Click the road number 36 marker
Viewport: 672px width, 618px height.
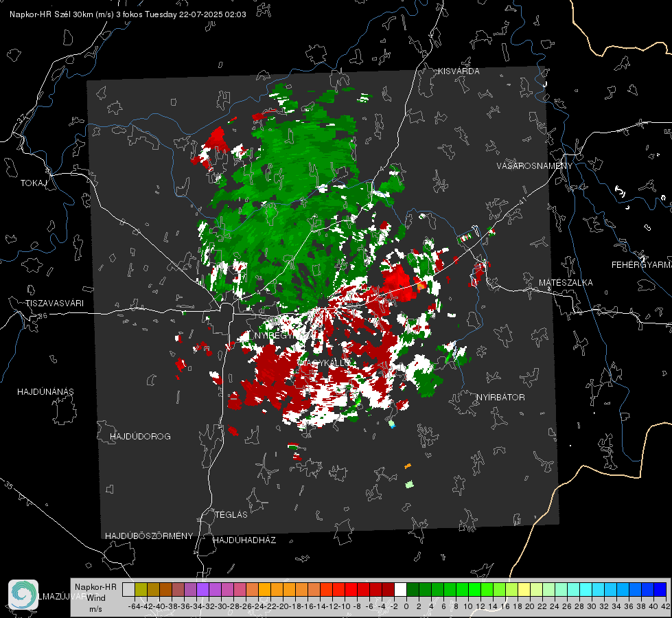43,316
